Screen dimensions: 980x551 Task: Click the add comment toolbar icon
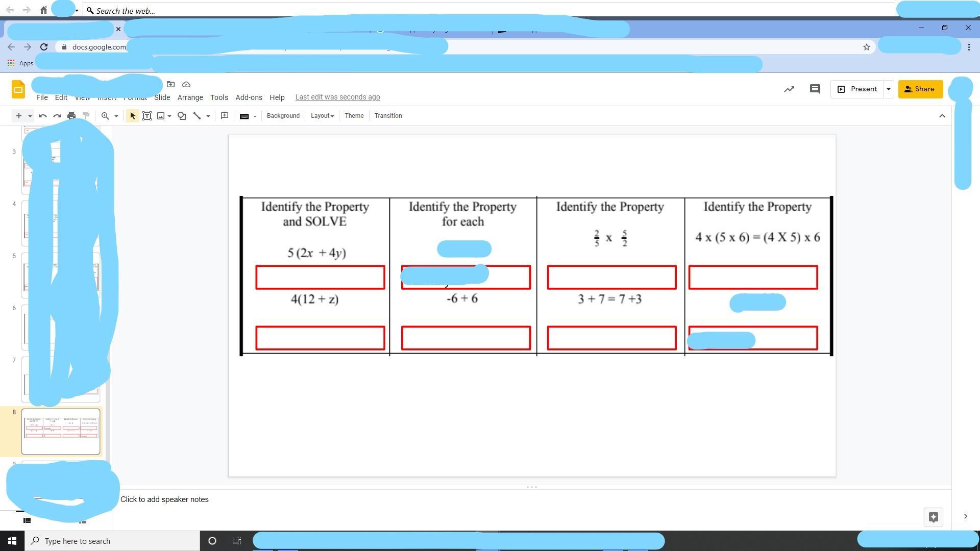pyautogui.click(x=225, y=116)
